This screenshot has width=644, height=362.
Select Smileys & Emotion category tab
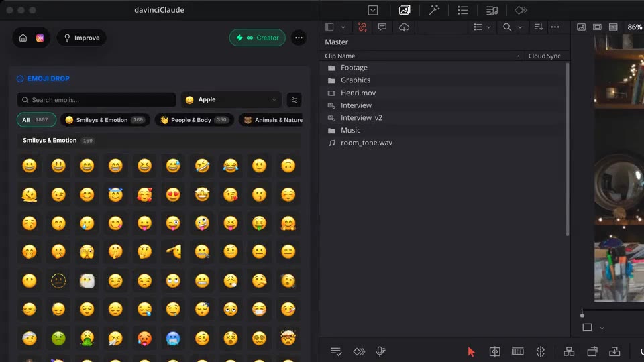[105, 120]
